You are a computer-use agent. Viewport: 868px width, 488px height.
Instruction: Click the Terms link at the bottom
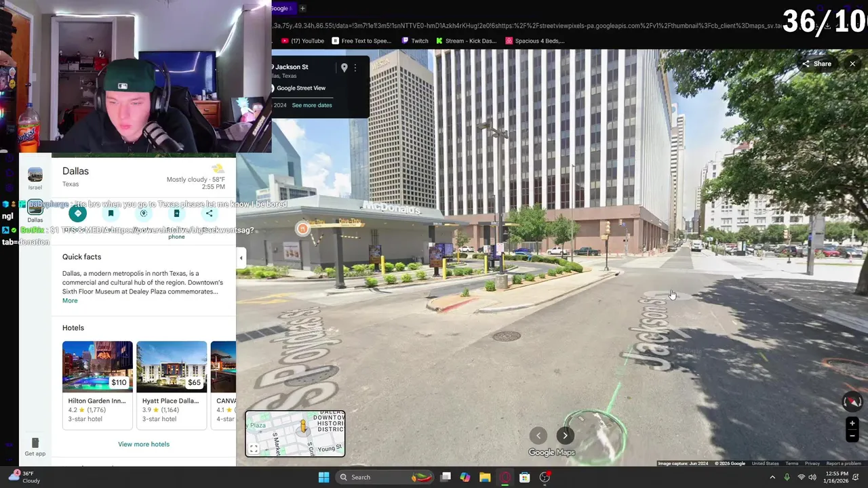pyautogui.click(x=792, y=464)
